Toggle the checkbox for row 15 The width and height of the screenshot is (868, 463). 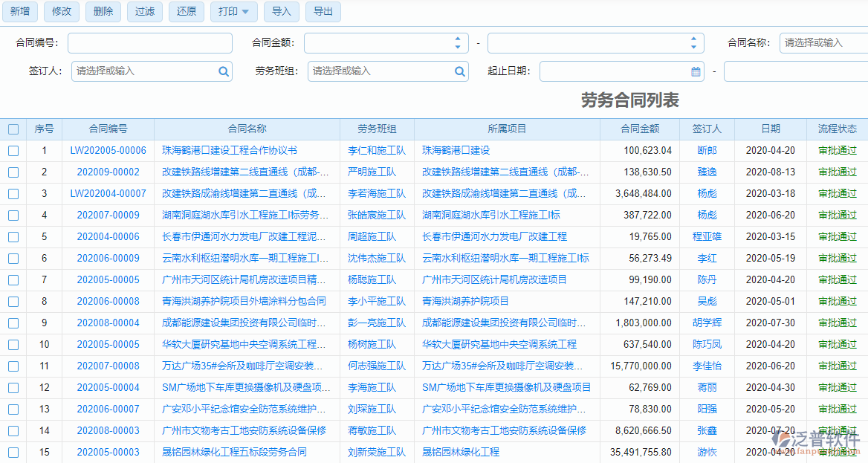(13, 453)
